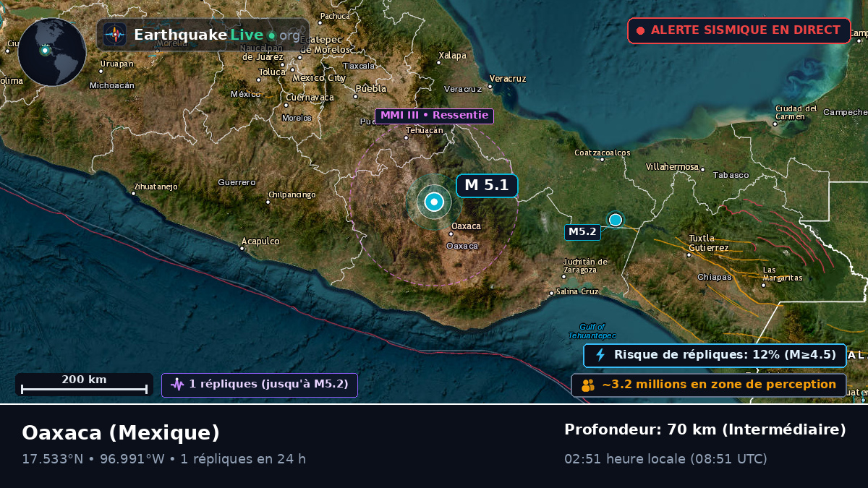The image size is (868, 488).
Task: Click the Guerrero state label
Action: coord(237,182)
